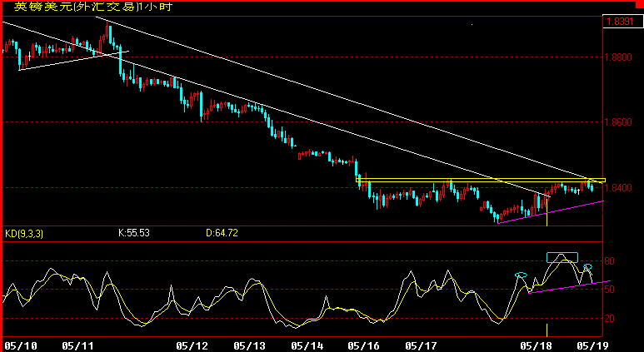The height and width of the screenshot is (352, 644).
Task: Click the 05/14 date label
Action: [306, 346]
